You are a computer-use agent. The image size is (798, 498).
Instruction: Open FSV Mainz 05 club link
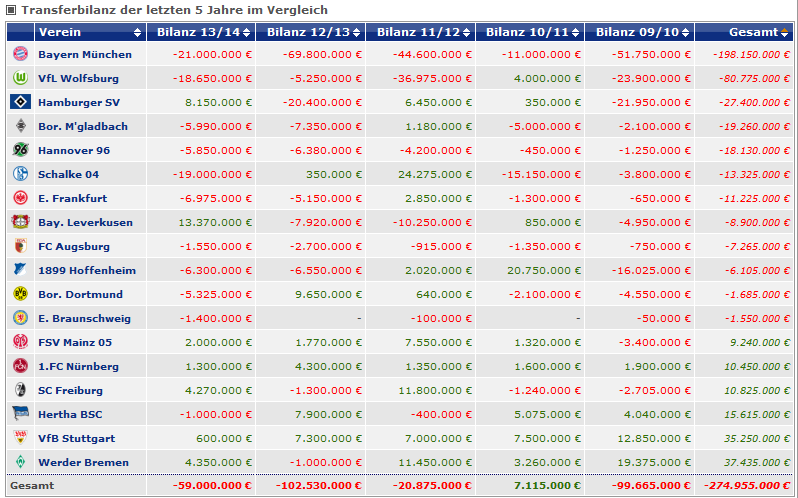tap(75, 342)
